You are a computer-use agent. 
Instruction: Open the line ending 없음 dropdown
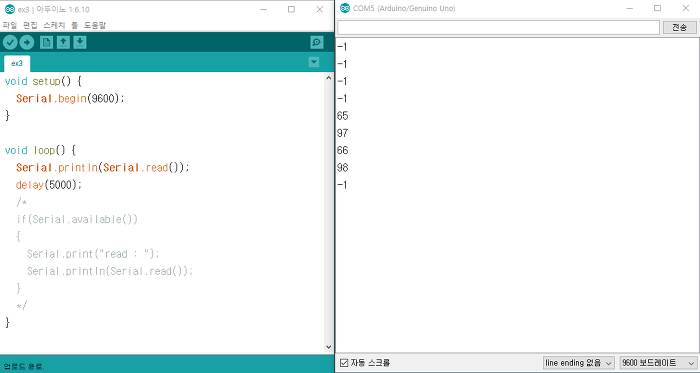(x=579, y=363)
